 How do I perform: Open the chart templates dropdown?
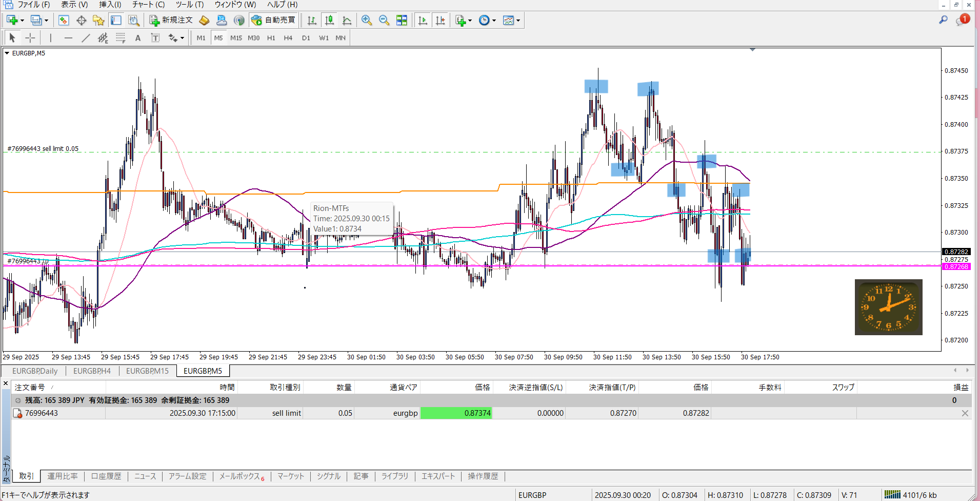[x=518, y=21]
